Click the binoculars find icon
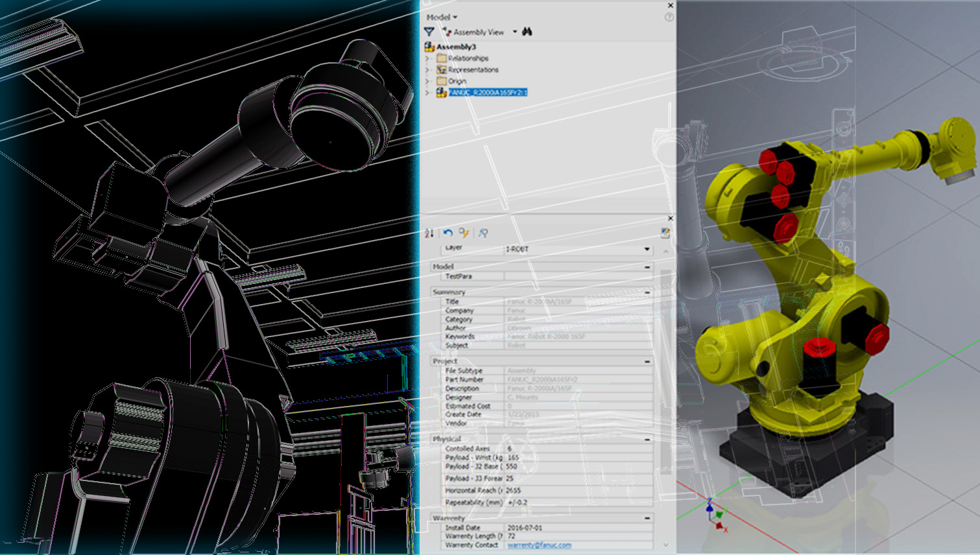Viewport: 980px width, 555px height. pos(527,31)
